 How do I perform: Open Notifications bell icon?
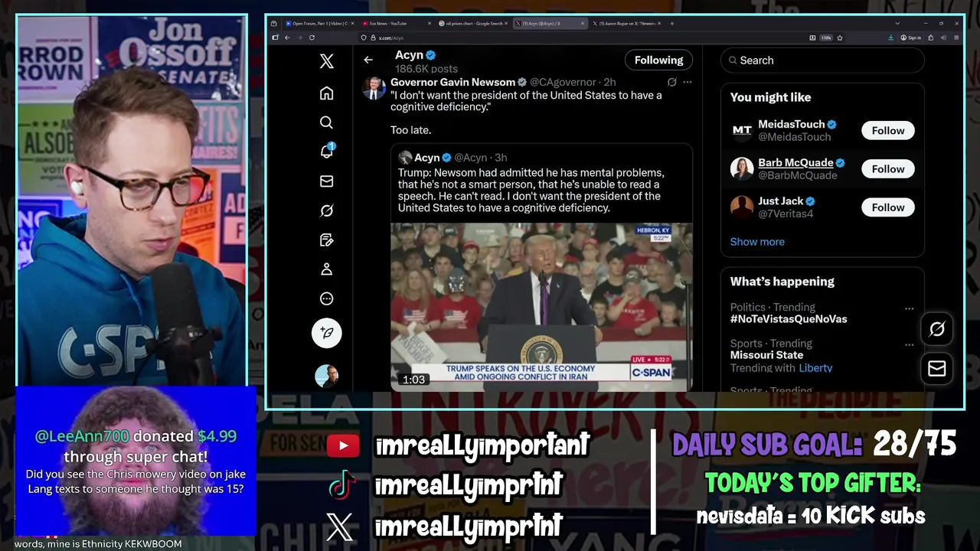326,152
